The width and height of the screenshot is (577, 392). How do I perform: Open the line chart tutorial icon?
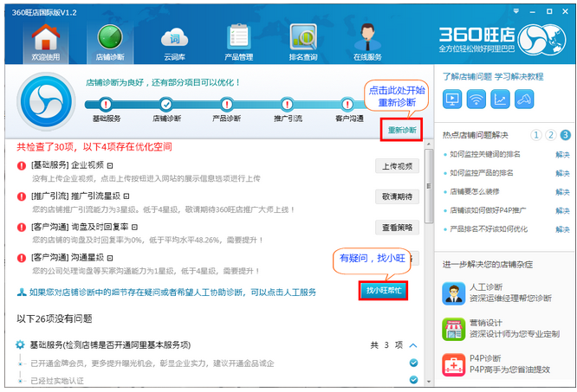point(500,99)
